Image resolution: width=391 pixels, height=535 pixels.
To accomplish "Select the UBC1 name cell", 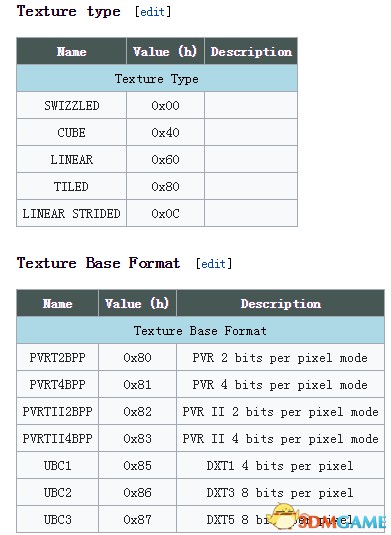I will coord(58,465).
